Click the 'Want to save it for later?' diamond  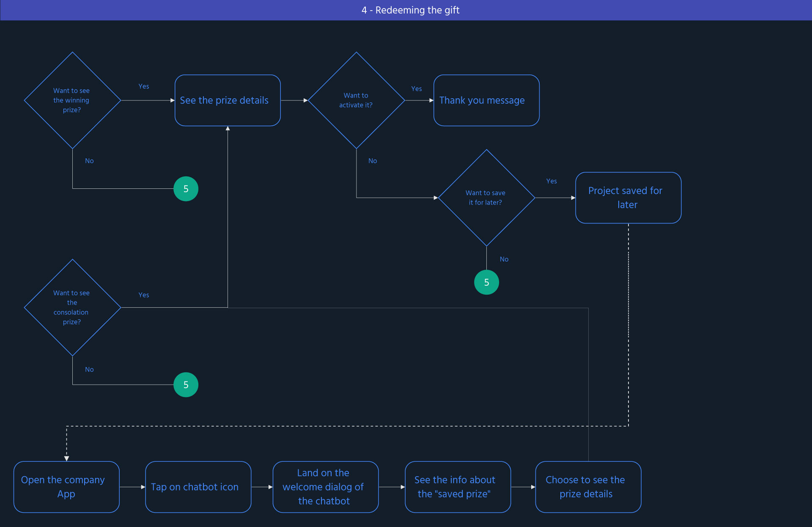coord(486,198)
